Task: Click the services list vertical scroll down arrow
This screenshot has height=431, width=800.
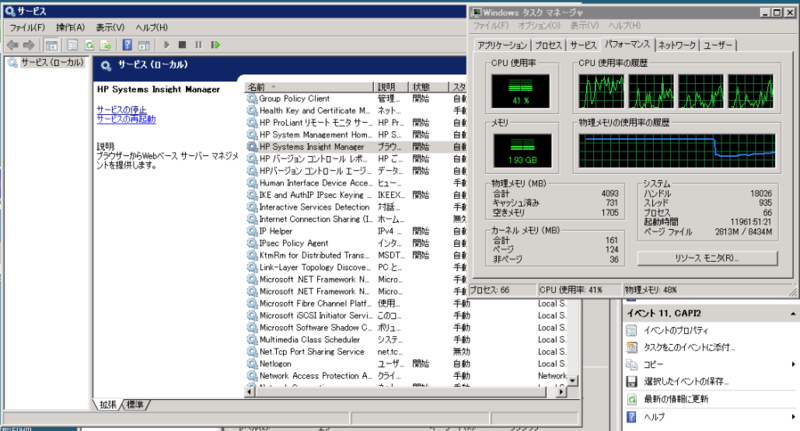Action: tap(572, 381)
